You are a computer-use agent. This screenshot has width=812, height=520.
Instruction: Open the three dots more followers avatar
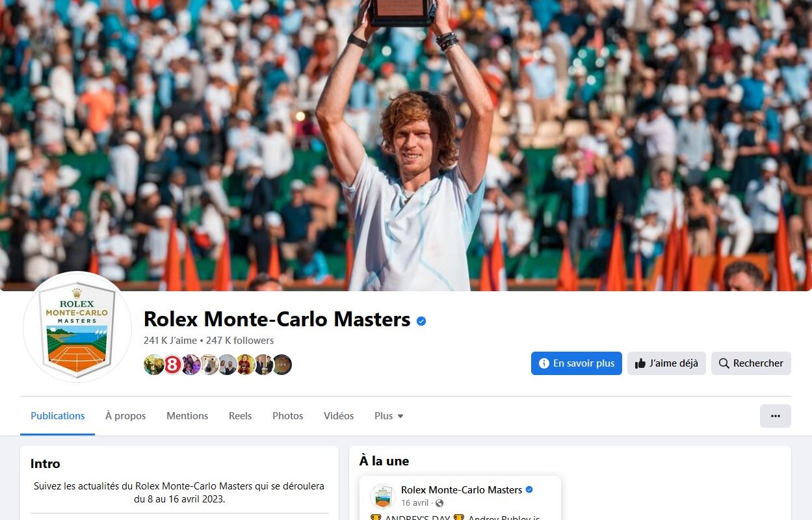pos(282,365)
